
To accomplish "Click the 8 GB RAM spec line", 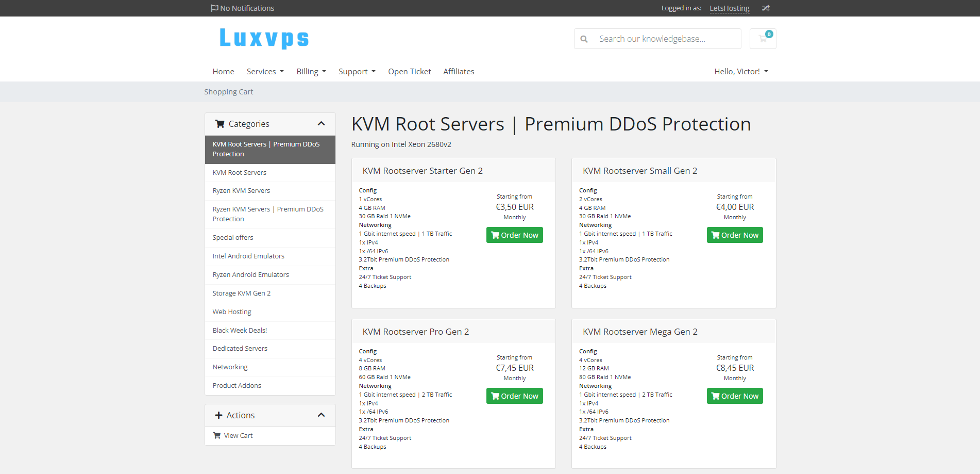I will click(x=372, y=369).
